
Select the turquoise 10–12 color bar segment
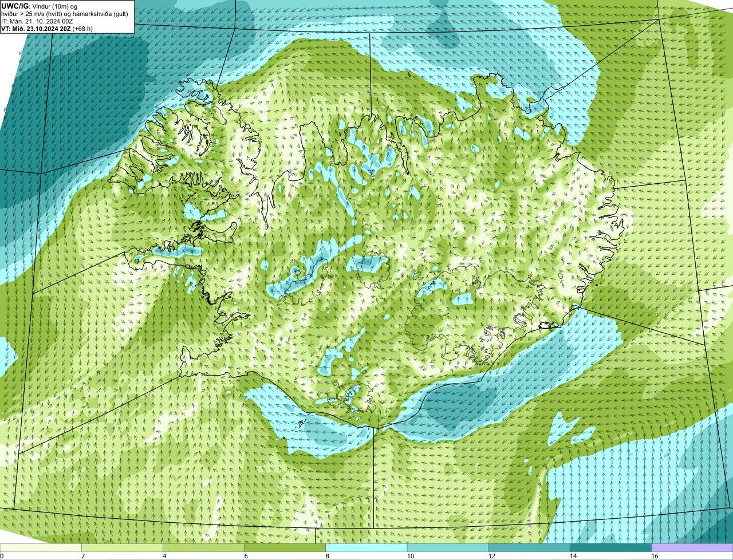(x=448, y=548)
